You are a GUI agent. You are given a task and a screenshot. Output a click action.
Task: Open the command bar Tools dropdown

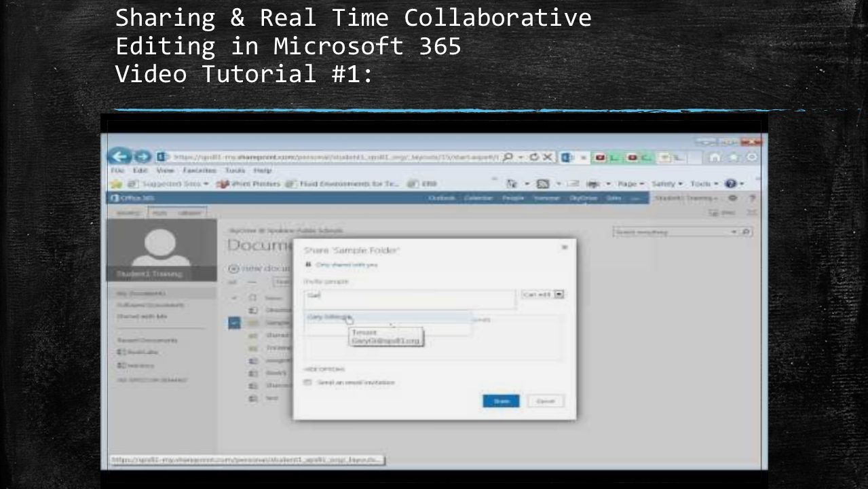coord(704,184)
